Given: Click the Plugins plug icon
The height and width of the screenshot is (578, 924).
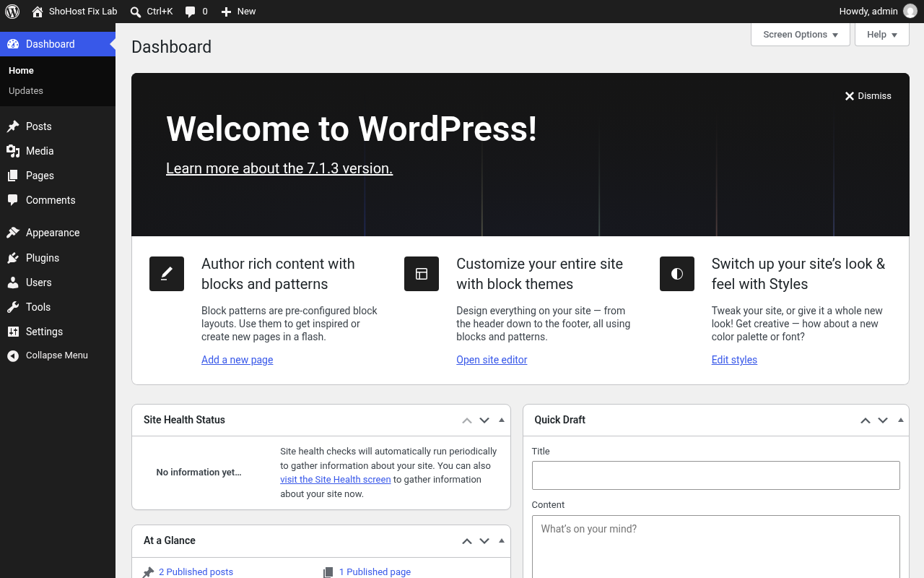Looking at the screenshot, I should pyautogui.click(x=13, y=258).
